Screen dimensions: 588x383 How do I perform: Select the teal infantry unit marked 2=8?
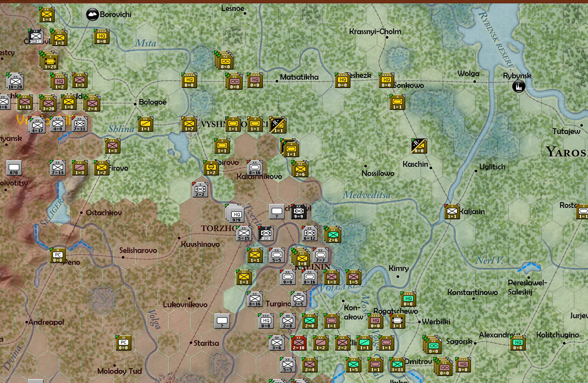(x=309, y=321)
